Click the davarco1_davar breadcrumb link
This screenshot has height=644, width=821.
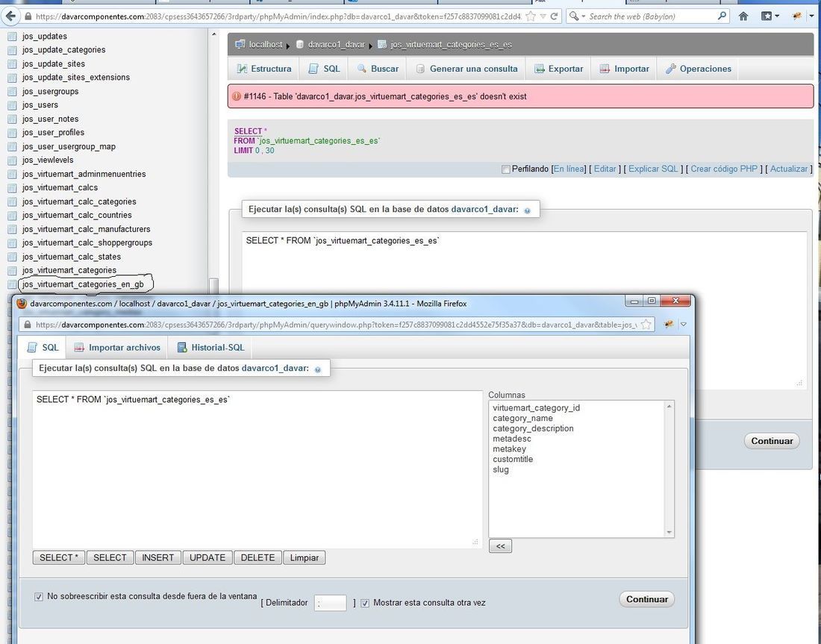click(336, 45)
